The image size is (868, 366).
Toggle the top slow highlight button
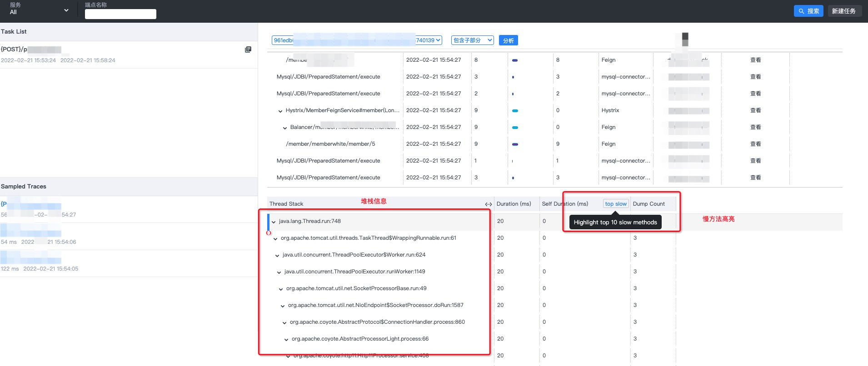coord(616,204)
